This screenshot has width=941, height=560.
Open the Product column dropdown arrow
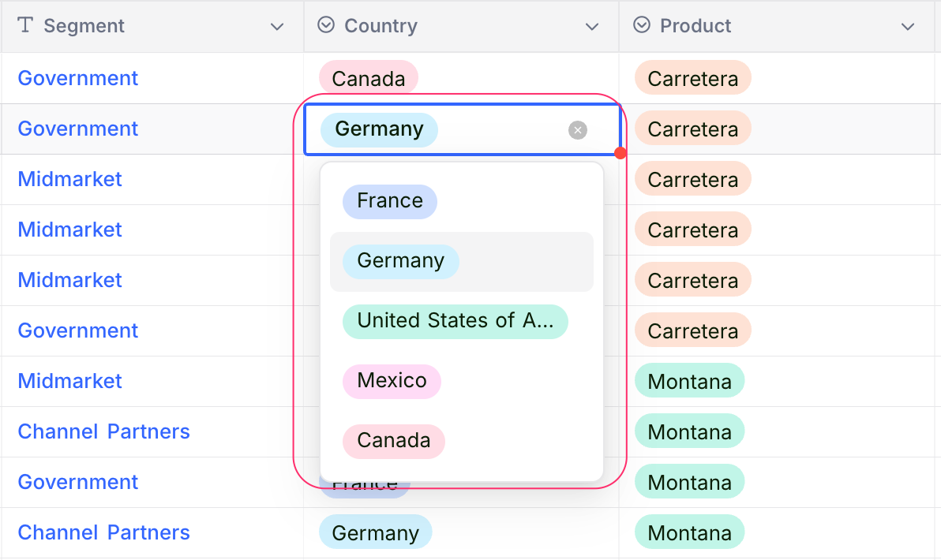pos(908,27)
